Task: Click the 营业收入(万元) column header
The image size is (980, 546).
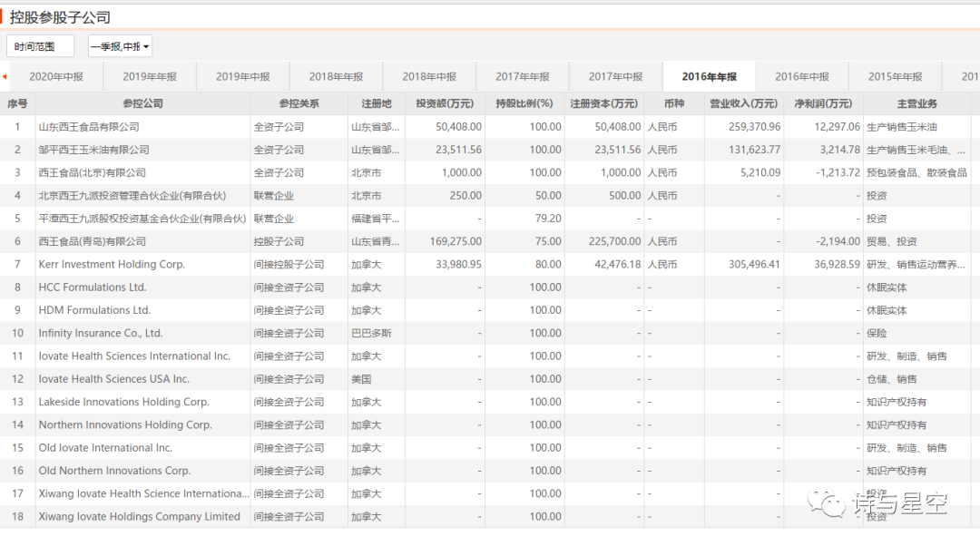Action: (743, 103)
